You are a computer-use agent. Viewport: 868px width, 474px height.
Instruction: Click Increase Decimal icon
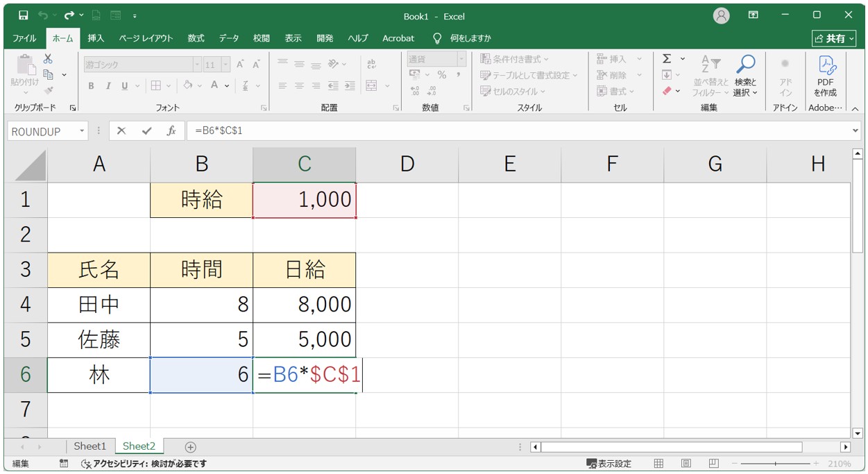(415, 91)
